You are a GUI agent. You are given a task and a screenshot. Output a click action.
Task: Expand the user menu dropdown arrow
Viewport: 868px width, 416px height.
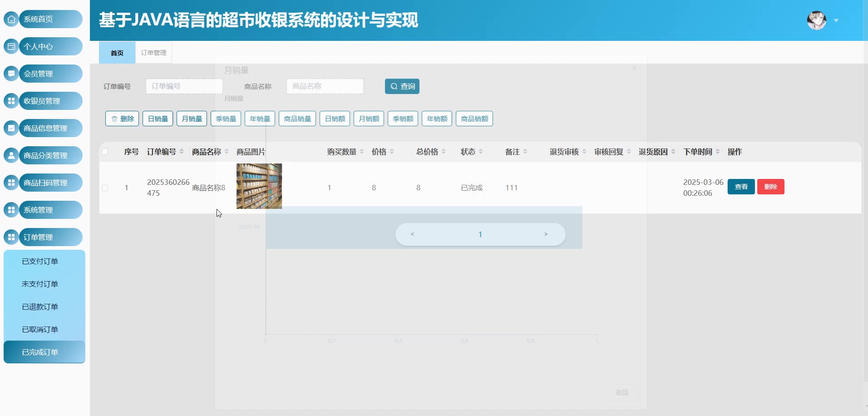point(836,20)
